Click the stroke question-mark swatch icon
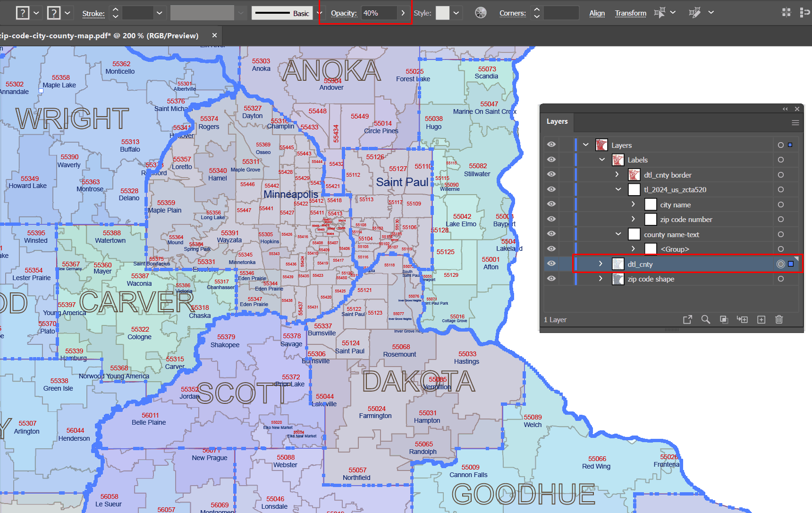 (54, 13)
